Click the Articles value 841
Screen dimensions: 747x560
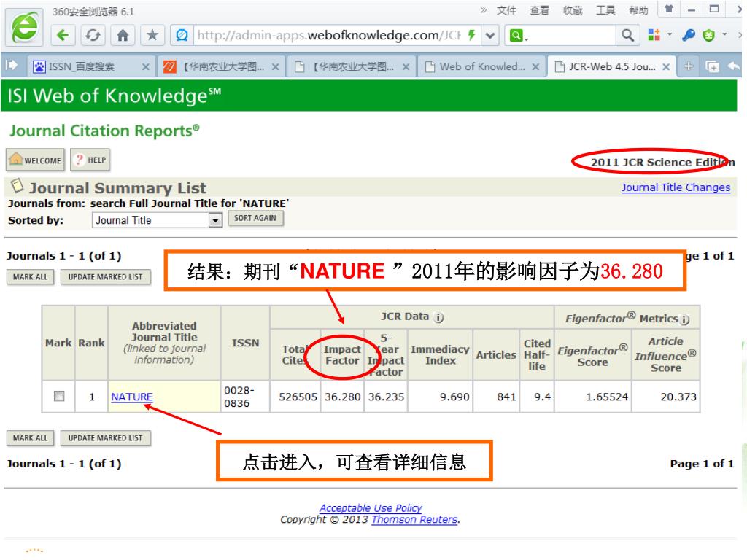tap(507, 397)
